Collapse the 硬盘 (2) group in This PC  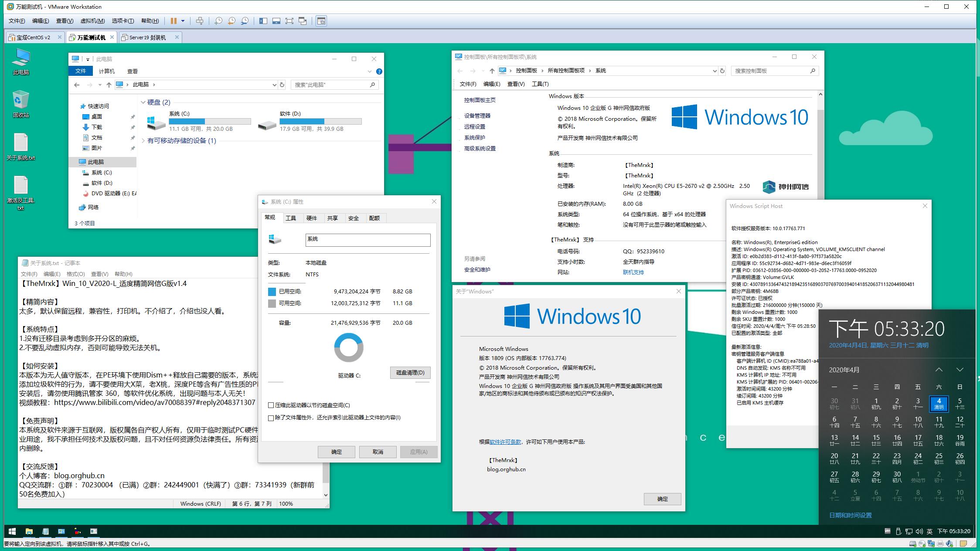pos(143,102)
